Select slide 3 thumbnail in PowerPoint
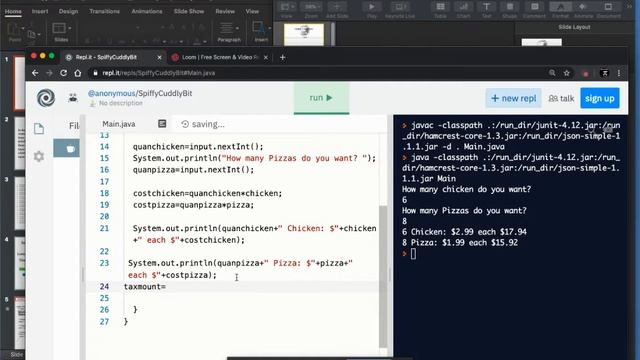This screenshot has width=640, height=360. pyautogui.click(x=20, y=203)
